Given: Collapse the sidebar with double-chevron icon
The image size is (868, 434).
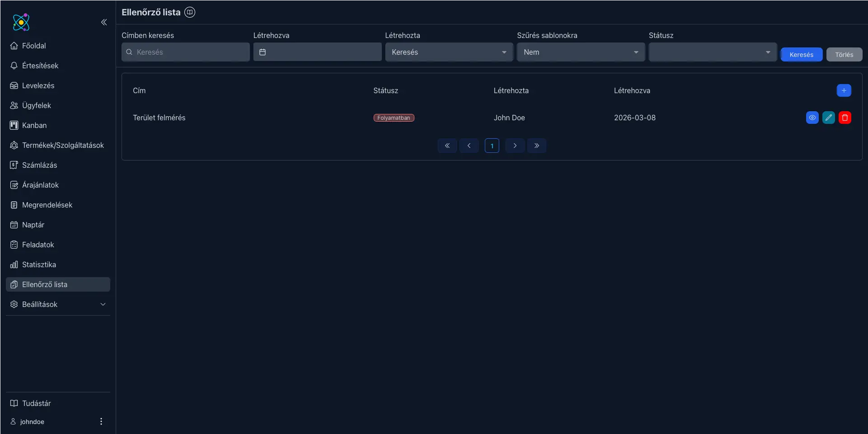Looking at the screenshot, I should click(103, 22).
